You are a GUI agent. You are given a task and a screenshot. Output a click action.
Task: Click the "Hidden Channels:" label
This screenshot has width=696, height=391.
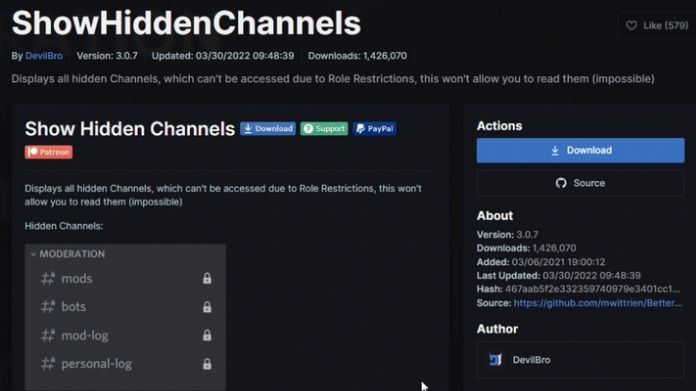click(64, 226)
